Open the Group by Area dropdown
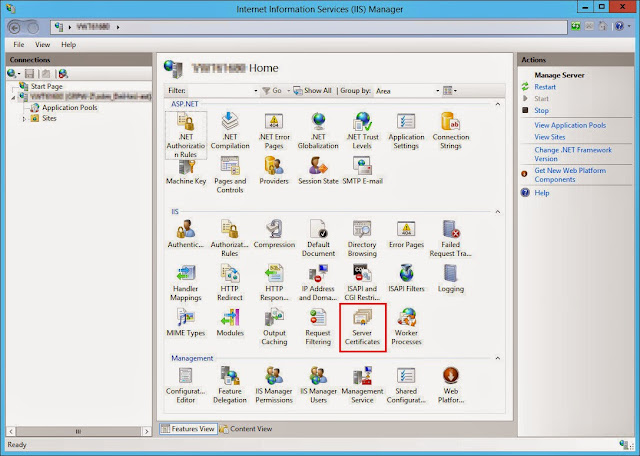 click(x=407, y=91)
